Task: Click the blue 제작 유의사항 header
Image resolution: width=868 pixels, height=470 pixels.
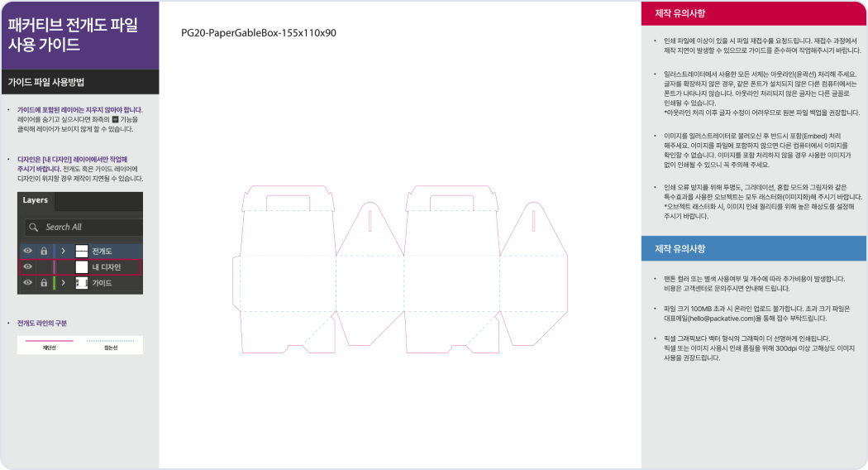Action: (x=753, y=248)
